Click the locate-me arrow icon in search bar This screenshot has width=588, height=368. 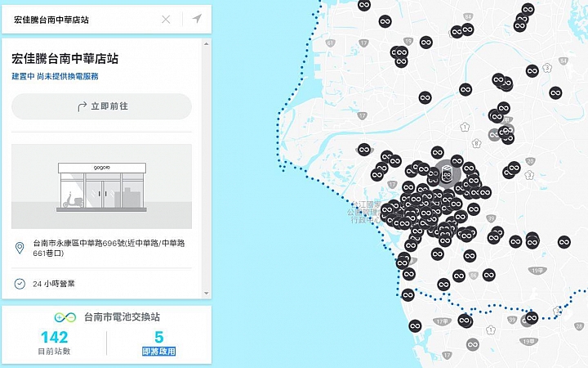(198, 19)
